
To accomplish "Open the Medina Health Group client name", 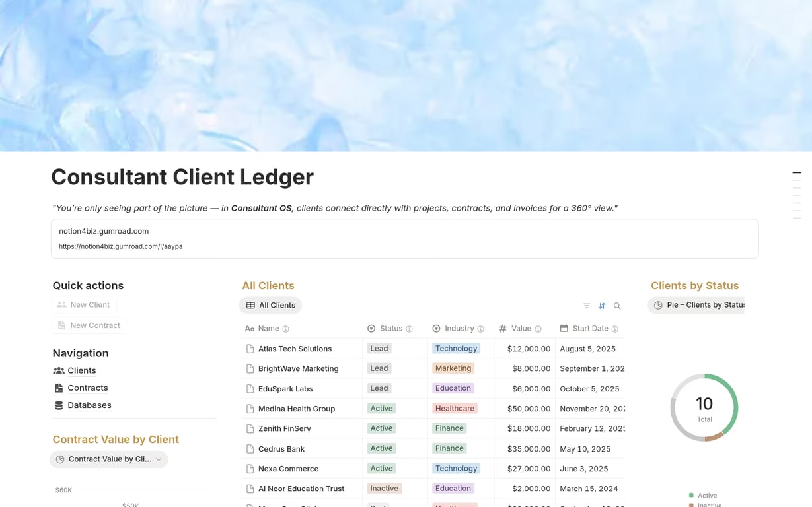I will point(297,409).
